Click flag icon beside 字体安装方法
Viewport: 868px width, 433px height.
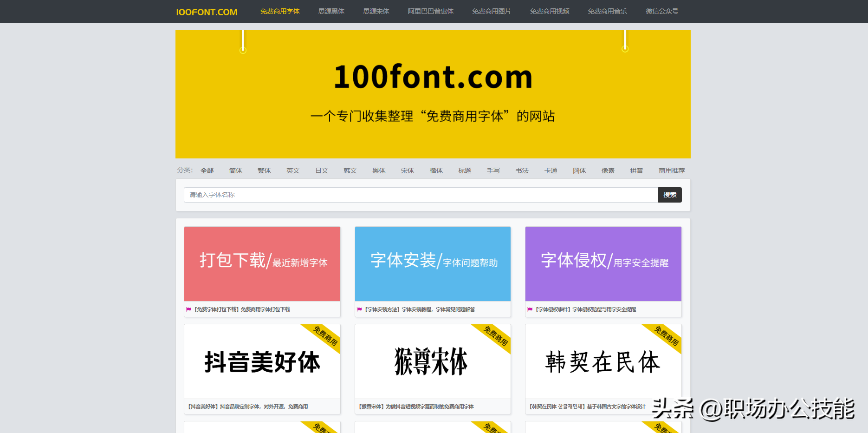click(359, 309)
